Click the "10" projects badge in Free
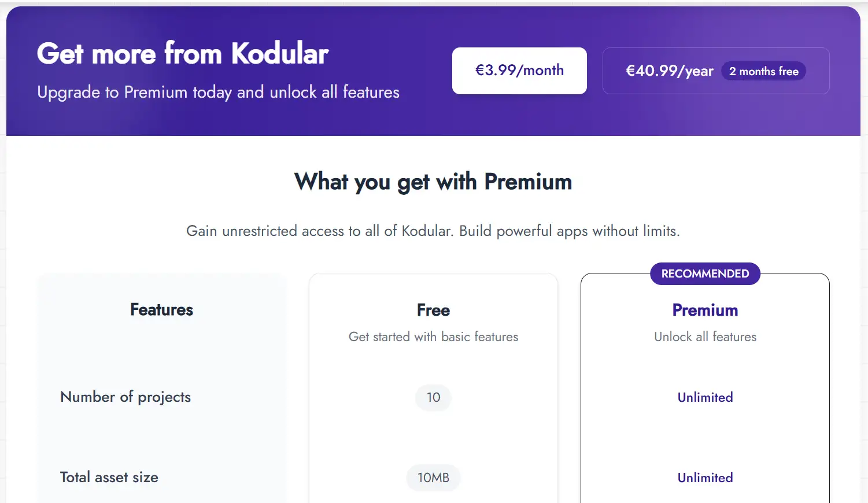868x503 pixels. coord(433,397)
